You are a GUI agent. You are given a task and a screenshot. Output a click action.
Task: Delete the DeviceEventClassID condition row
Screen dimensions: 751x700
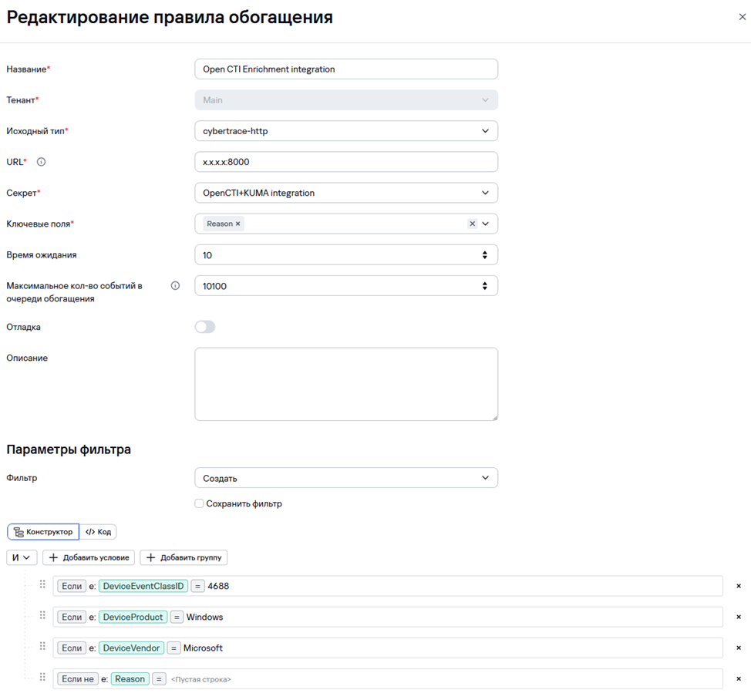[738, 586]
